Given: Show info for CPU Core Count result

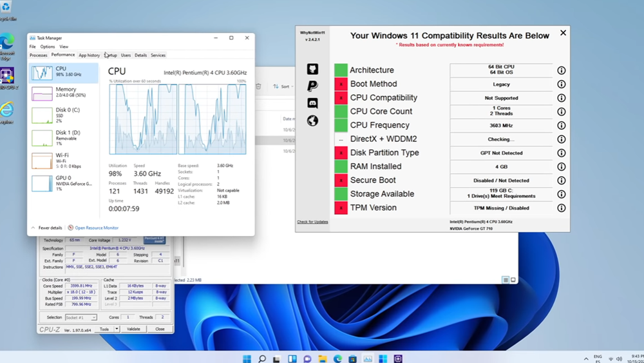Looking at the screenshot, I should pyautogui.click(x=561, y=112).
